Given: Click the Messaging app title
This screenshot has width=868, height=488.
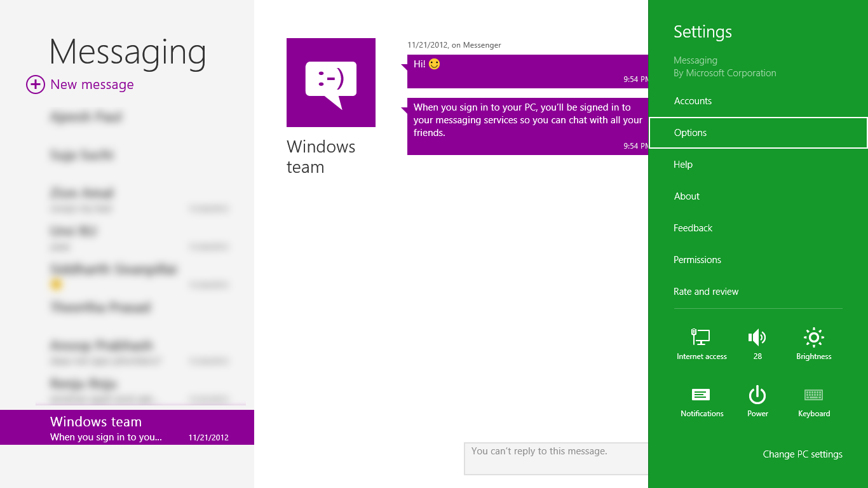Looking at the screenshot, I should coord(128,52).
